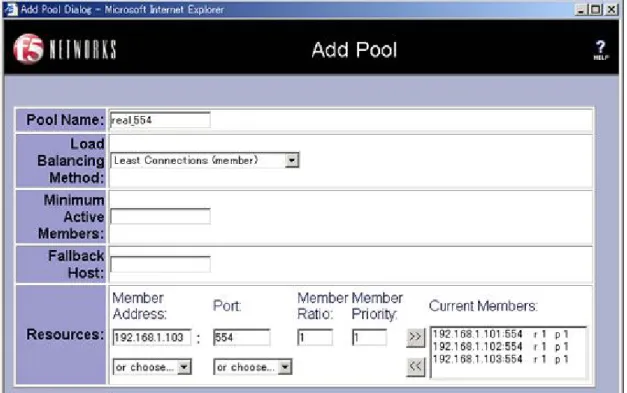Click the F5 Networks logo
Viewport: 627px width, 393px height.
[65, 49]
